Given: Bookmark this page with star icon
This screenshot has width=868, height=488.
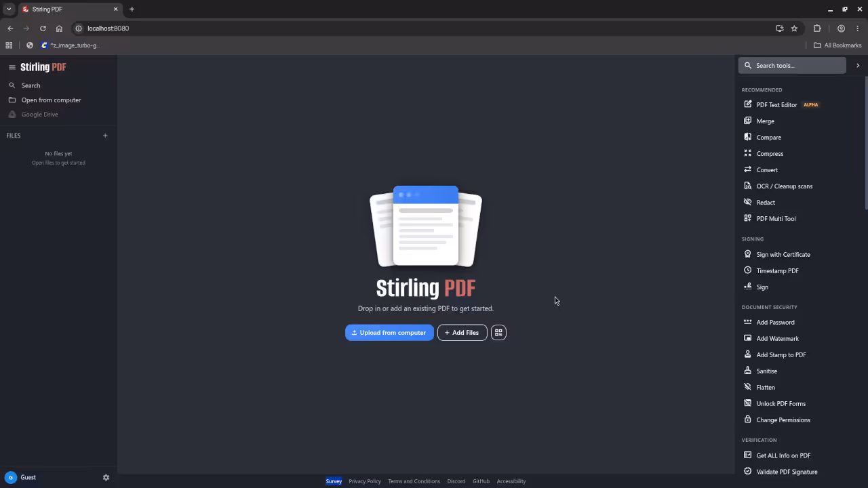Looking at the screenshot, I should (x=794, y=28).
